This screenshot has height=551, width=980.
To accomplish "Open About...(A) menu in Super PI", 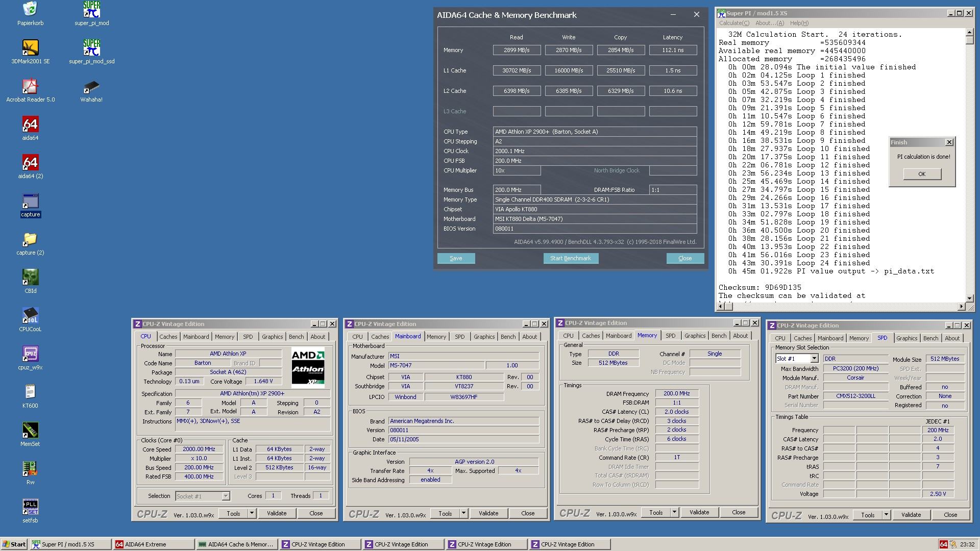I will tap(769, 23).
